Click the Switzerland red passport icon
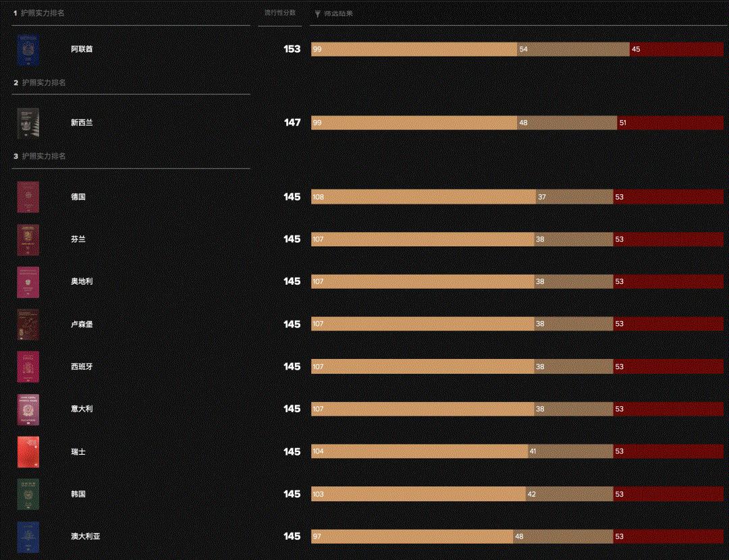Viewport: 729px width, 560px height. (28, 451)
